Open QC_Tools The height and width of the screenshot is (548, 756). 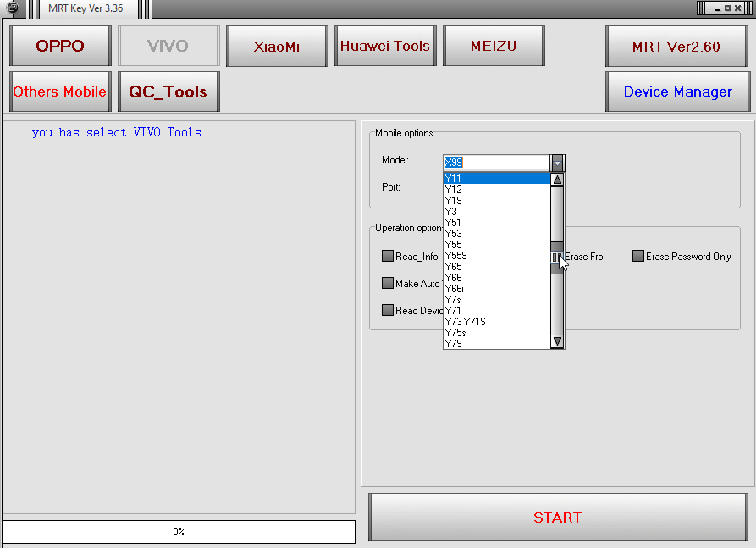coord(168,91)
